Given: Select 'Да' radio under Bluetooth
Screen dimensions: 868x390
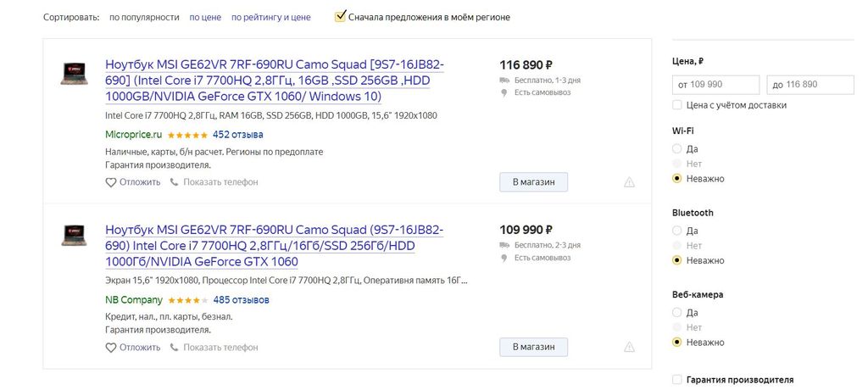Looking at the screenshot, I should click(x=676, y=231).
